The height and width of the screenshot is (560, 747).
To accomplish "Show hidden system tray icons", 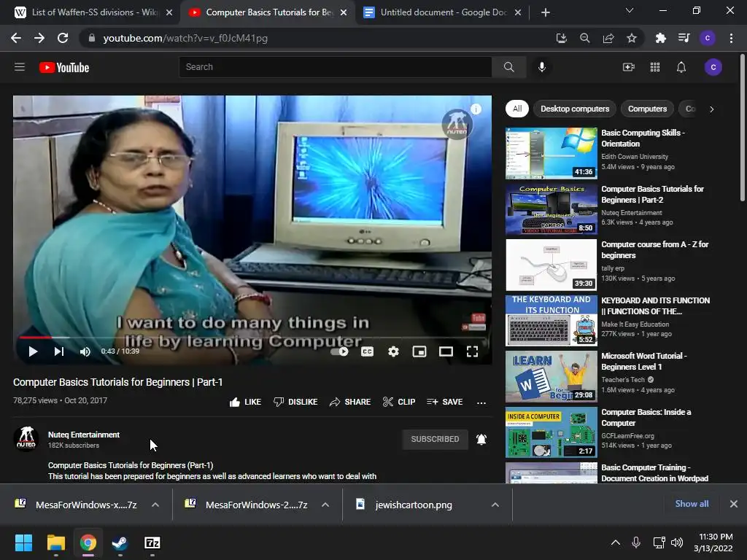I will coord(616,542).
